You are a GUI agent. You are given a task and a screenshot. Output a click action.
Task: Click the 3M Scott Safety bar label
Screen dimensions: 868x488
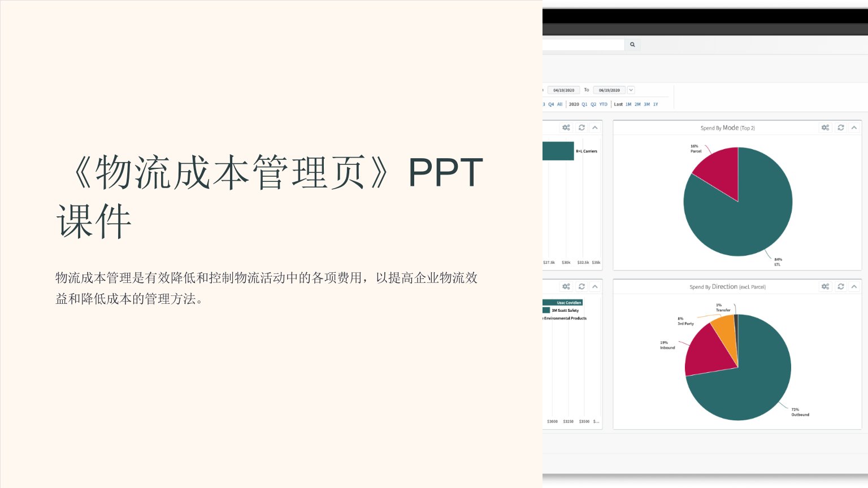tap(565, 311)
